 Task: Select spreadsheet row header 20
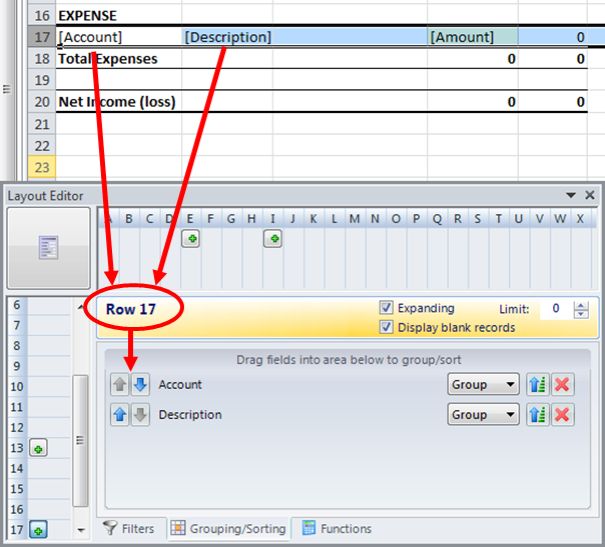coord(42,102)
